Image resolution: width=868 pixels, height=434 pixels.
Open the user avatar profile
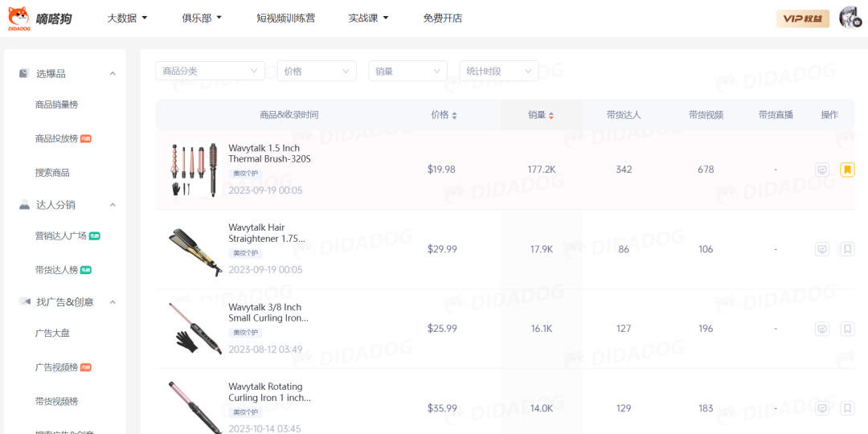point(850,18)
